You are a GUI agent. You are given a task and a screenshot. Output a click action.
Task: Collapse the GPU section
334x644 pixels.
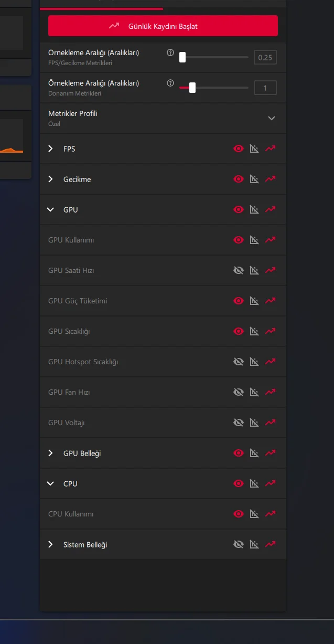[50, 210]
